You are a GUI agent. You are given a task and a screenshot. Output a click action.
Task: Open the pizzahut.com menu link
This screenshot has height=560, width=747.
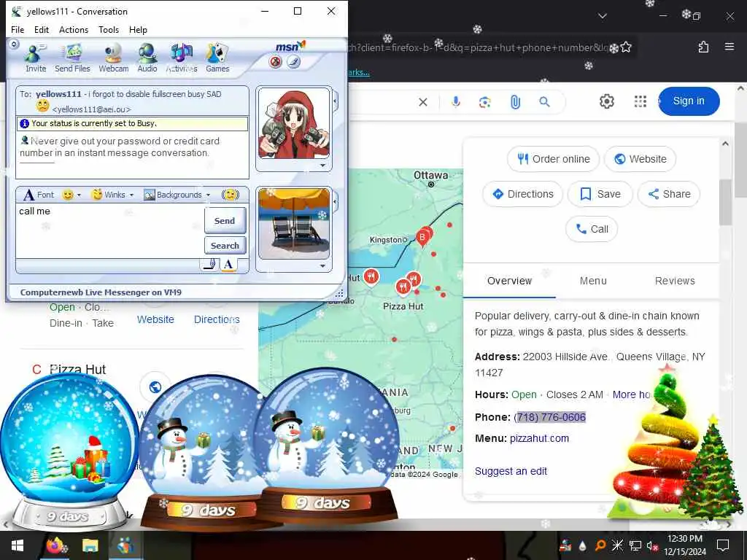(539, 438)
